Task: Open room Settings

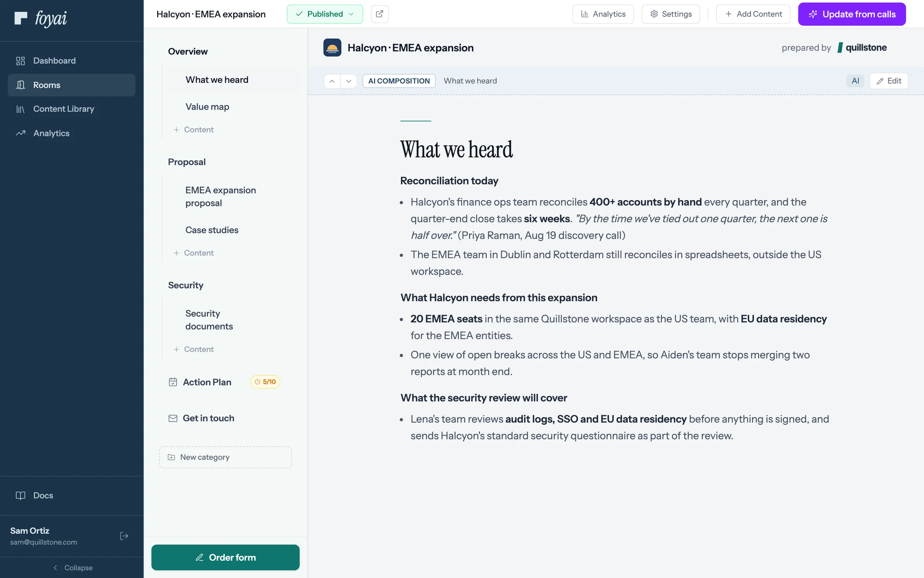Action: point(671,14)
